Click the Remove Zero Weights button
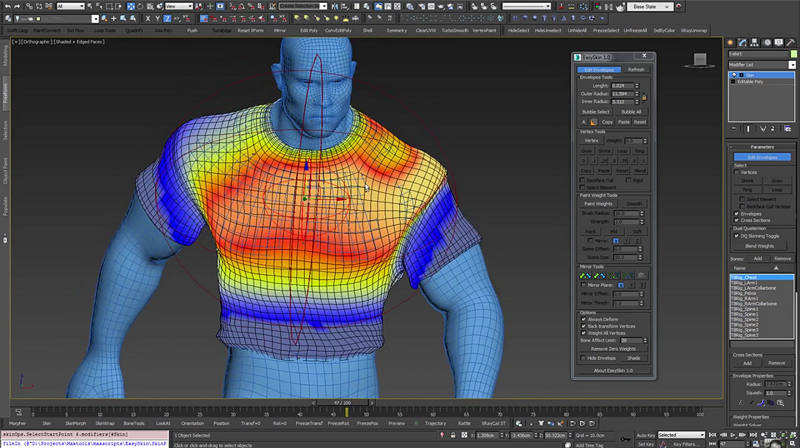 click(x=614, y=347)
